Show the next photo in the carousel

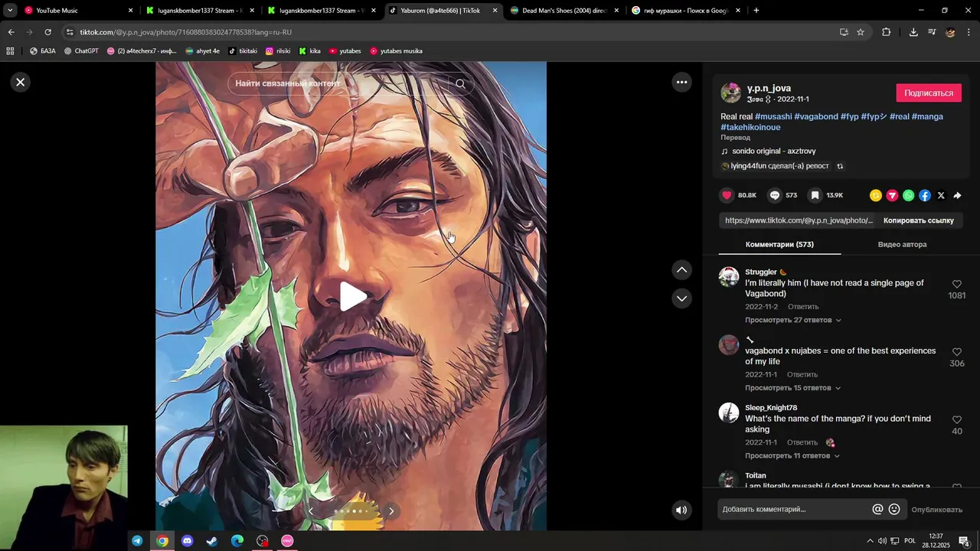coord(391,510)
